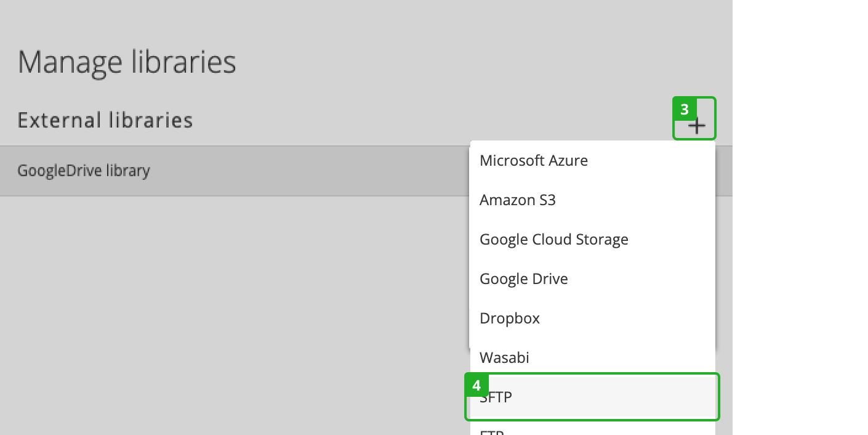Click the Manage libraries heading
Image resolution: width=868 pixels, height=435 pixels.
pos(126,61)
